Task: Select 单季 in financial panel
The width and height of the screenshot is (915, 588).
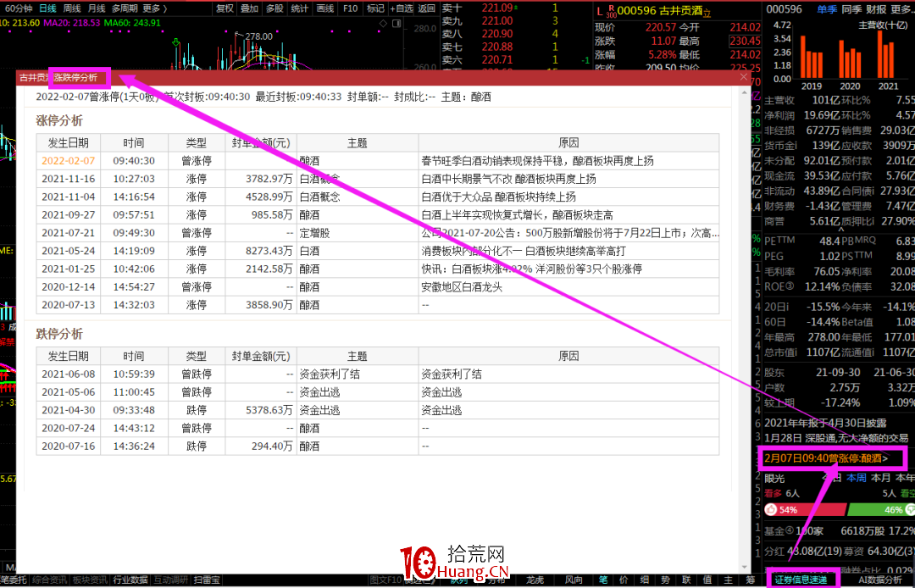Action: tap(826, 9)
